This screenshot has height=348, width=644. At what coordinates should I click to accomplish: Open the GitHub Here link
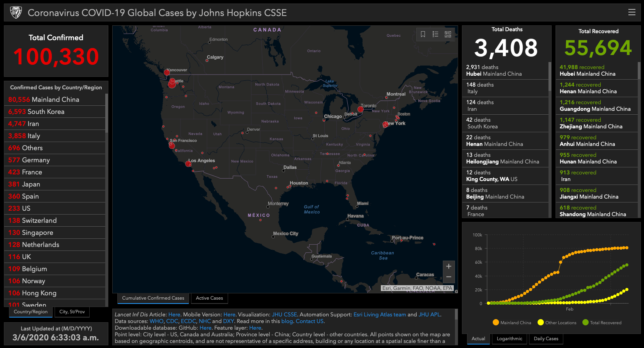coord(205,328)
